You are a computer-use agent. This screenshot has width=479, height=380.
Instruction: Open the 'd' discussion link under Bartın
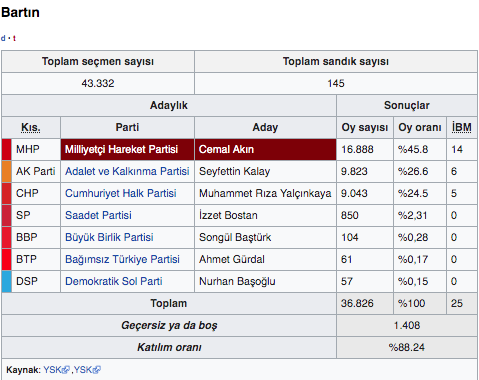[3, 38]
